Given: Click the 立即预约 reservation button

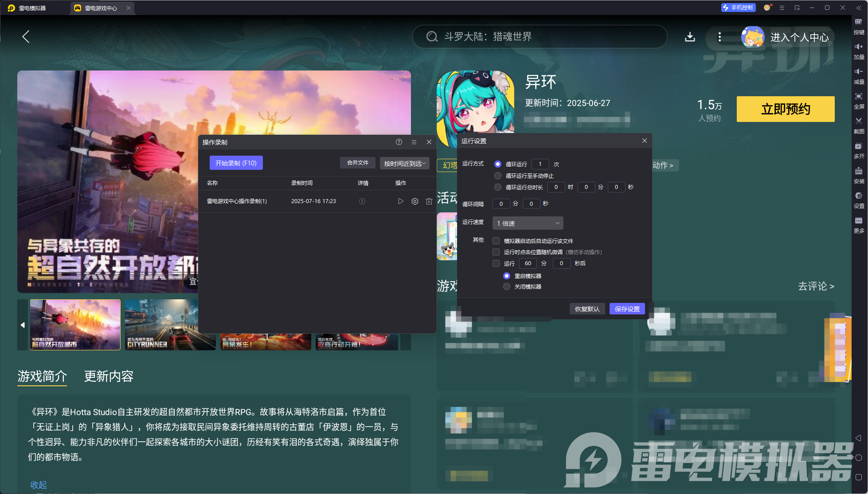Looking at the screenshot, I should click(x=785, y=109).
